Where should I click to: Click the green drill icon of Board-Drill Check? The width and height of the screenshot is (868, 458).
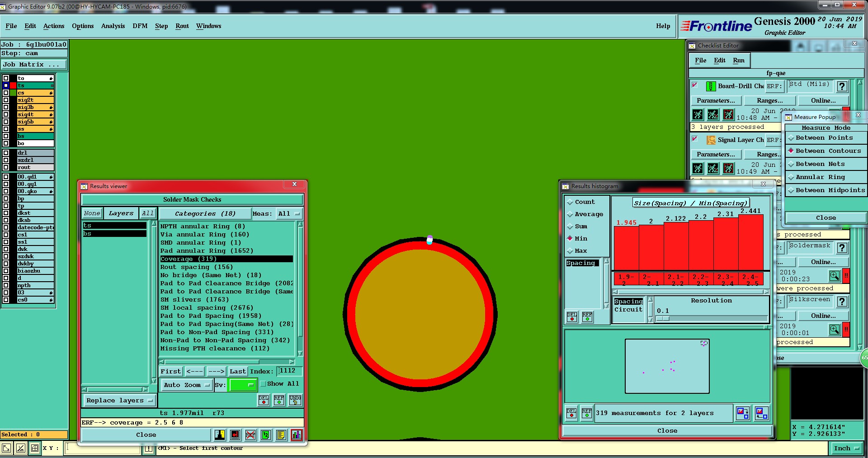click(x=711, y=86)
